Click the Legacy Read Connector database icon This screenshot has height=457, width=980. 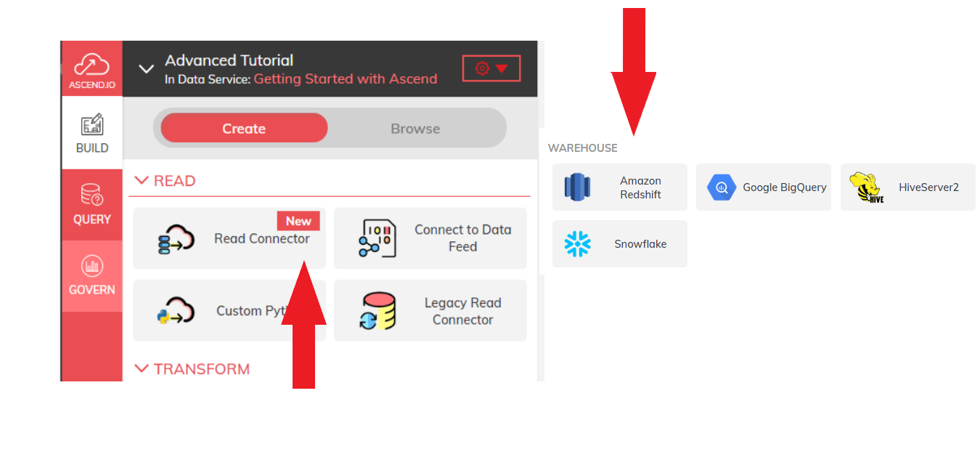pyautogui.click(x=377, y=311)
